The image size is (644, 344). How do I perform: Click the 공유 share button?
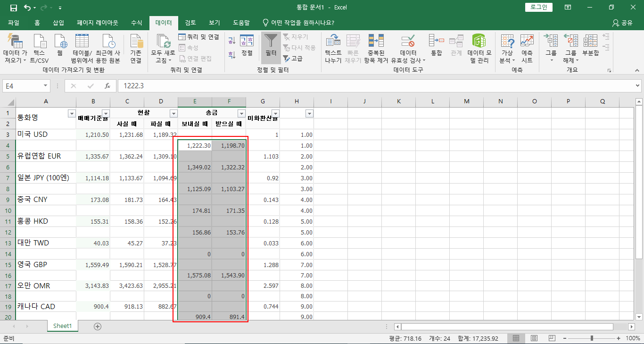coord(622,23)
